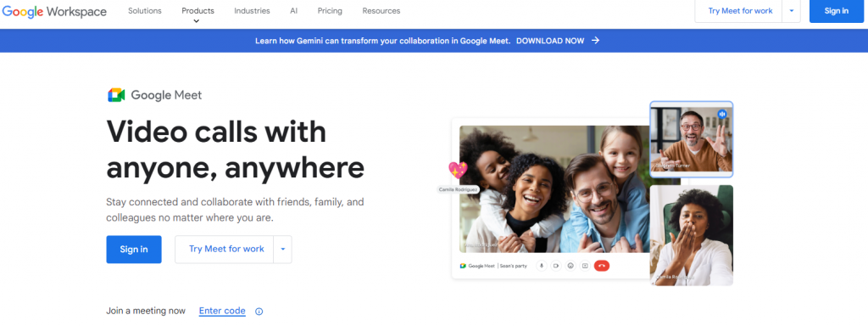Viewport: 868px width, 326px height.
Task: Click the present screen icon in the meeting preview
Action: 585,266
